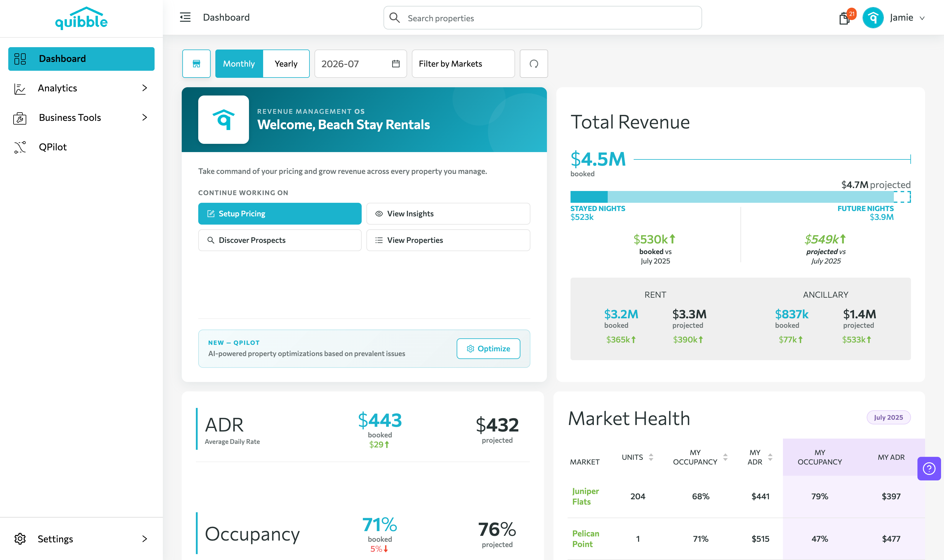
Task: Open the Jamie account dropdown
Action: coord(922,18)
